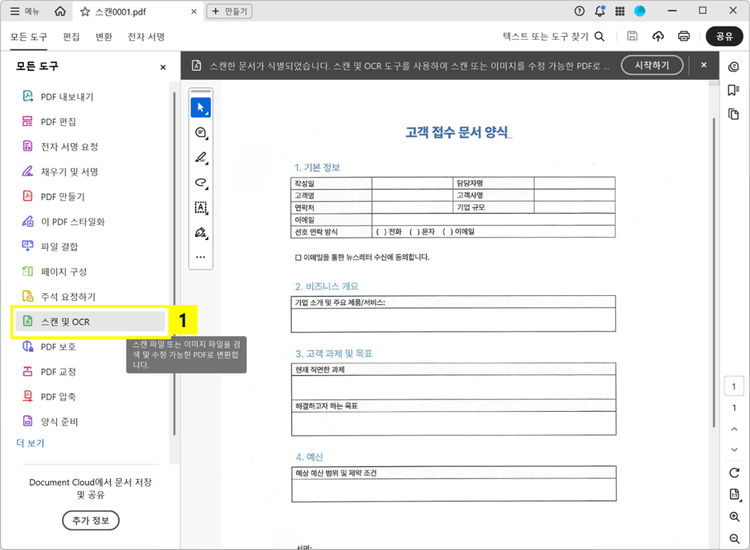The height and width of the screenshot is (550, 750).
Task: Open 파일 결합 tool
Action: (x=90, y=246)
